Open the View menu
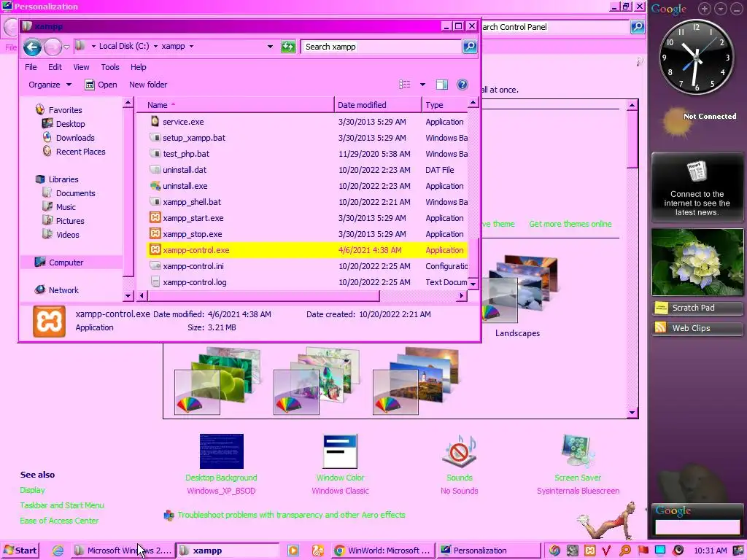 click(x=81, y=67)
